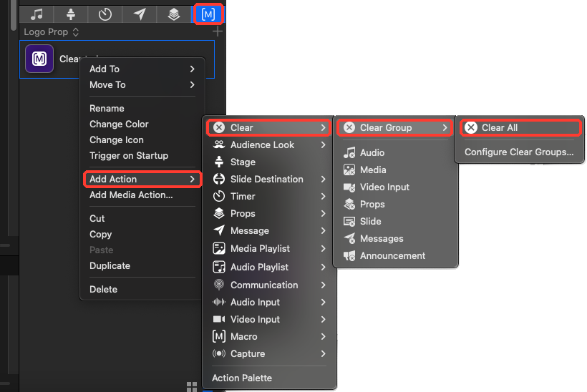Choose Trigger on Startup option

coord(142,155)
